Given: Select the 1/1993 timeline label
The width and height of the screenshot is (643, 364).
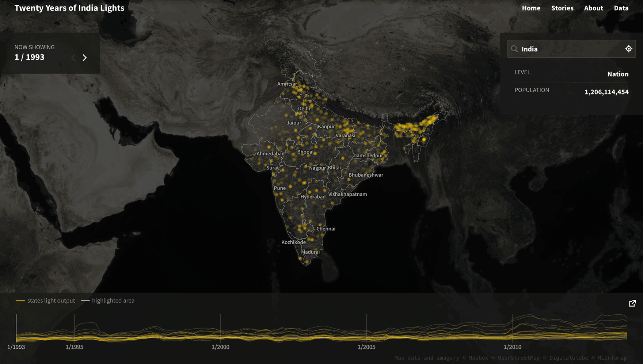Looking at the screenshot, I should tap(16, 347).
